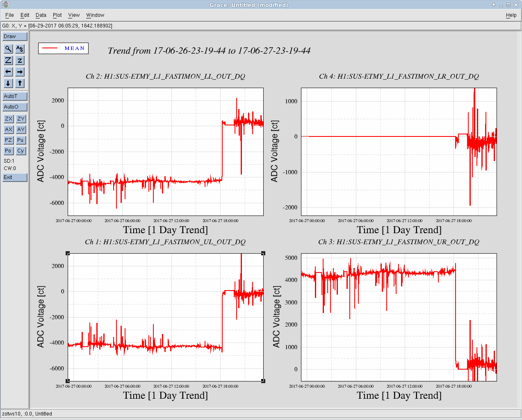This screenshot has height=420, width=522.
Task: Click the AX autoscale button
Action: click(9, 129)
